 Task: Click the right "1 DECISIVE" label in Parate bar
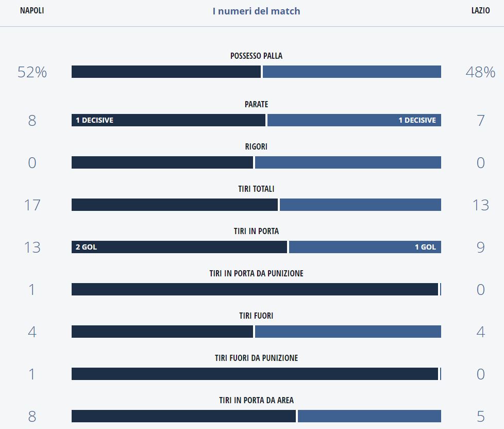tap(417, 120)
